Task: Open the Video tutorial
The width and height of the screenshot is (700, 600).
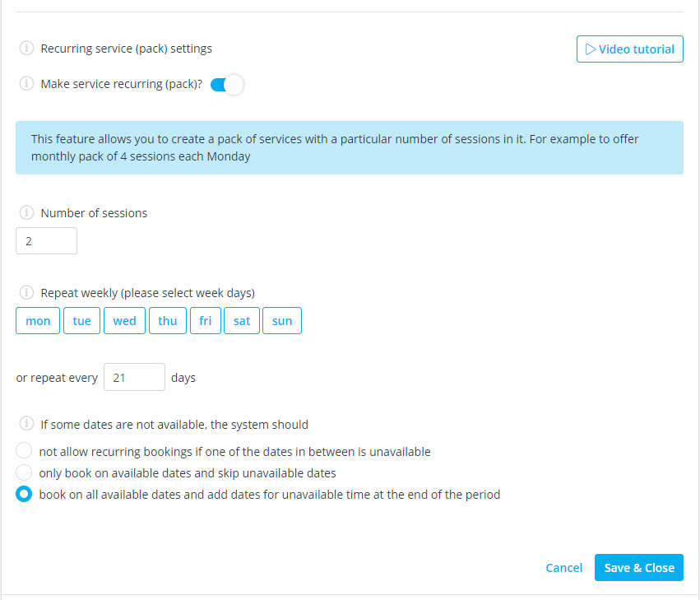Action: [629, 49]
